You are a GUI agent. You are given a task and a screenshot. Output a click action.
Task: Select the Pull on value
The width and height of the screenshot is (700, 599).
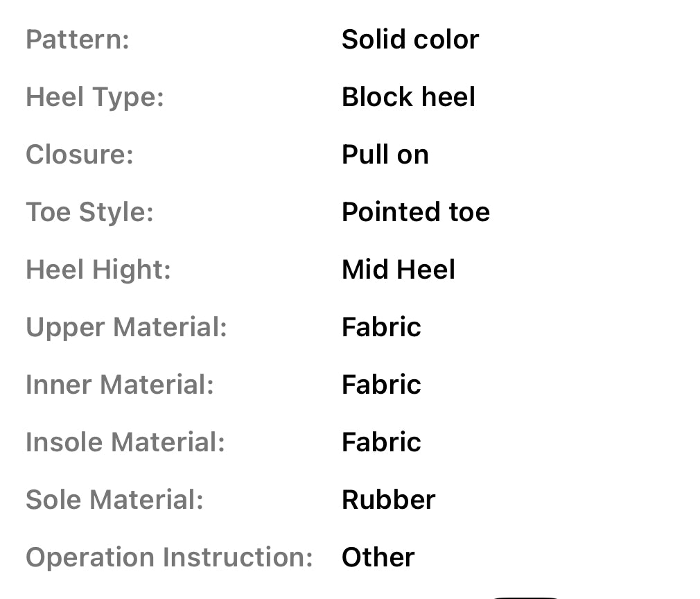pyautogui.click(x=385, y=155)
